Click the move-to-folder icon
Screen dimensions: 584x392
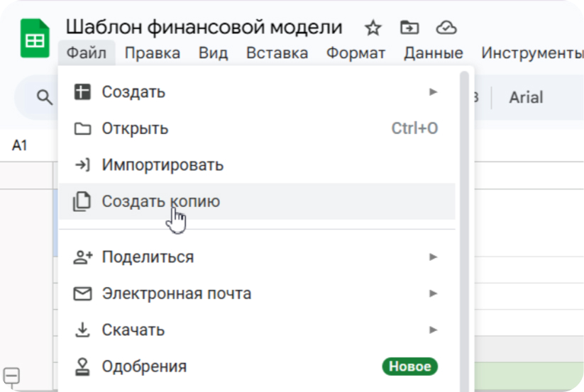pyautogui.click(x=409, y=28)
